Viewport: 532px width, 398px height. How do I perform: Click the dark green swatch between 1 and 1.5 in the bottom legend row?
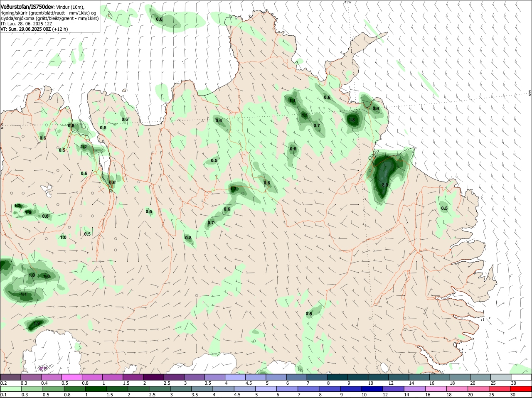tap(96, 389)
